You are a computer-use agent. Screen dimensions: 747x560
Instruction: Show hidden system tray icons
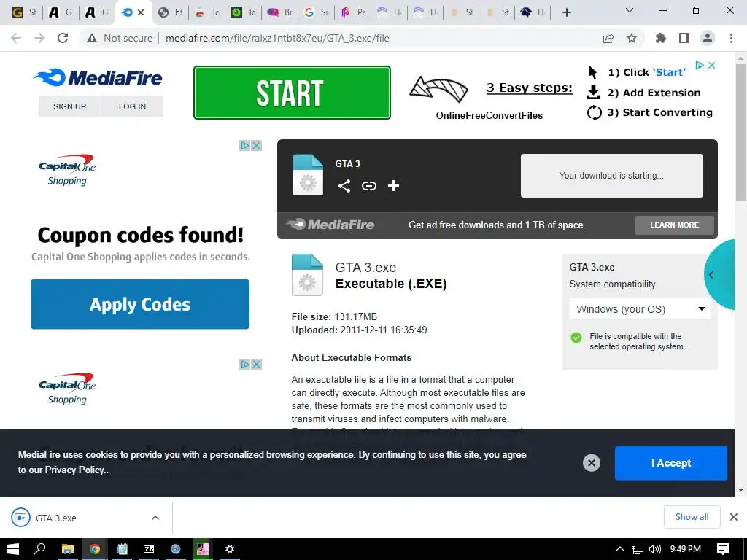620,549
